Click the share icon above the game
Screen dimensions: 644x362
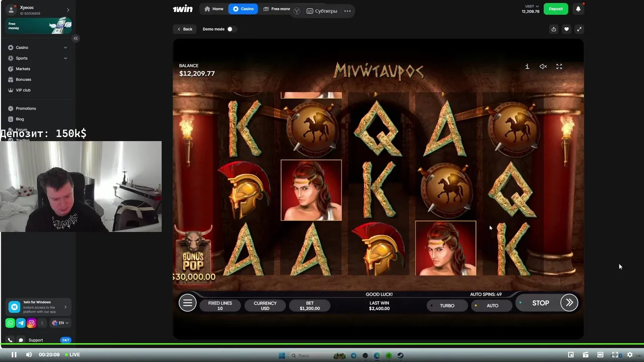[554, 29]
